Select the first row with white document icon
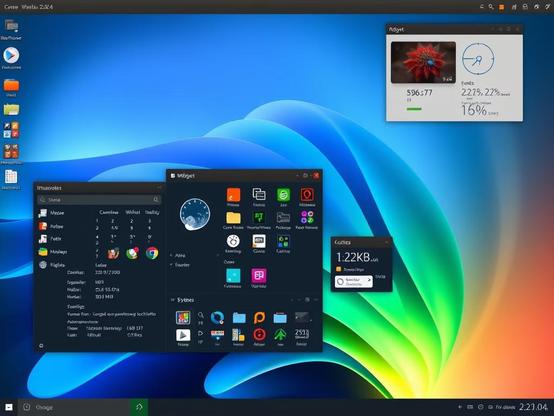554x416 pixels. 51,213
